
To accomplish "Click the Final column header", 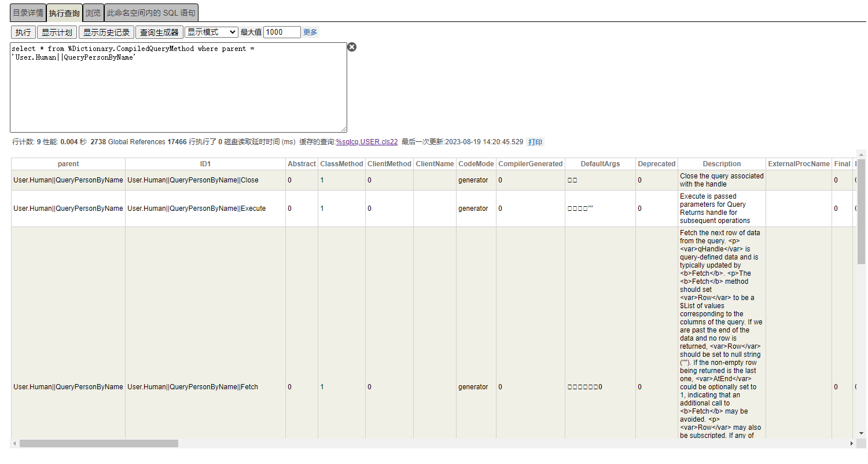I will point(842,164).
